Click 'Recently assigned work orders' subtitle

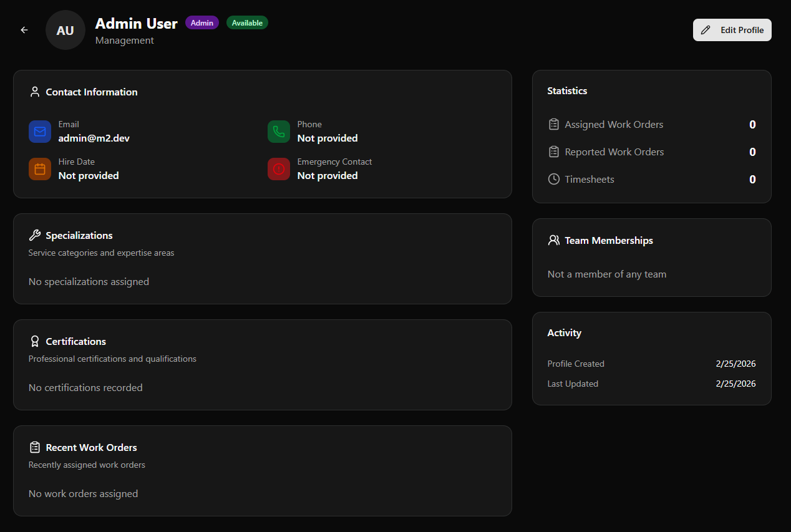pos(87,465)
